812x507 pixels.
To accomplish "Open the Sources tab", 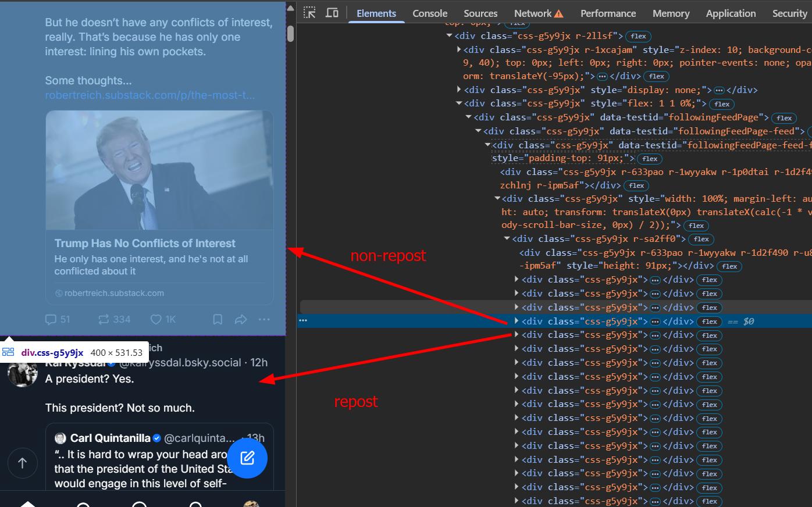I will tap(480, 13).
